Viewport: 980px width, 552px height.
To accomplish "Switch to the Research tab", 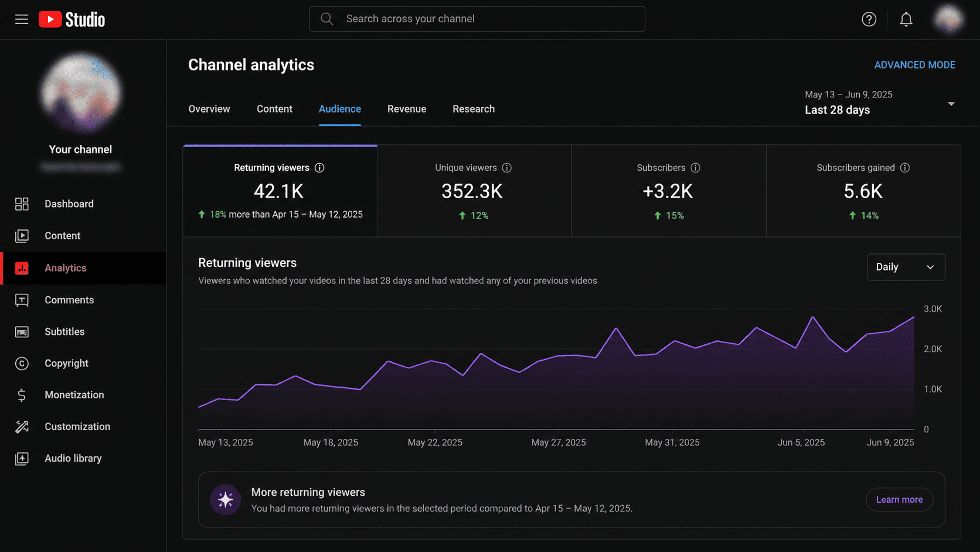I will click(x=474, y=109).
